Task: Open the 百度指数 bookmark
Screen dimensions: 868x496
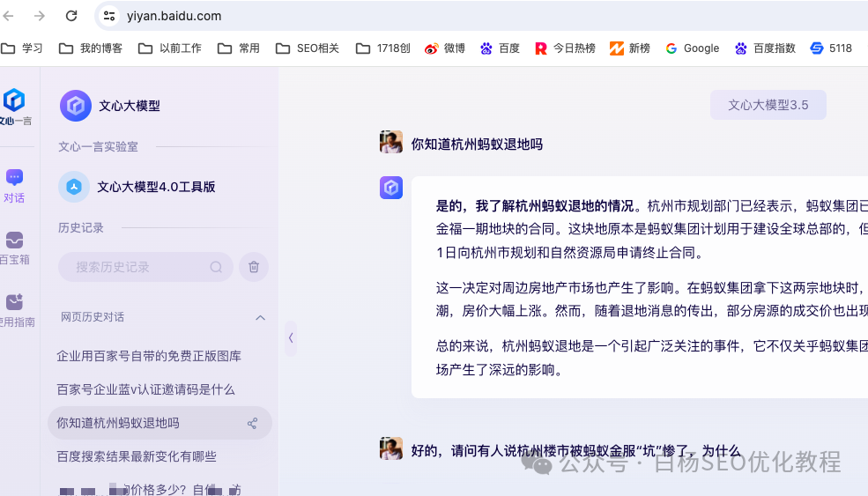Action: point(765,48)
